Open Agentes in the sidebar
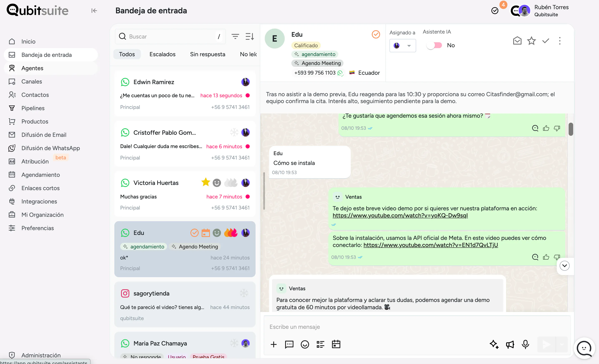 (51, 68)
